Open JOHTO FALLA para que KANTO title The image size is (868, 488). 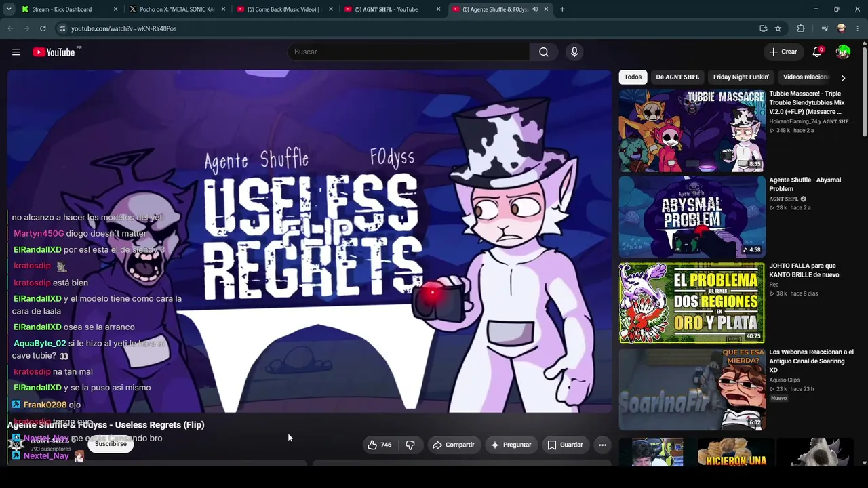coord(804,270)
